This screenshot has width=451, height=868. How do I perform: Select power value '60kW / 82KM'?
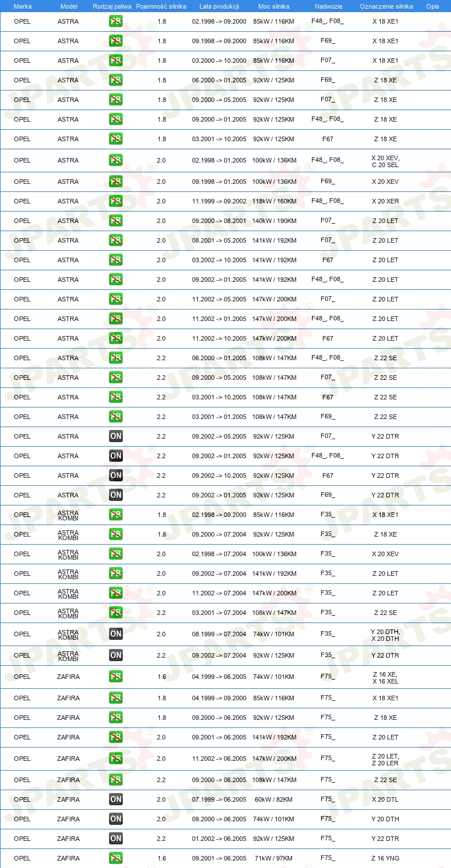[x=274, y=799]
